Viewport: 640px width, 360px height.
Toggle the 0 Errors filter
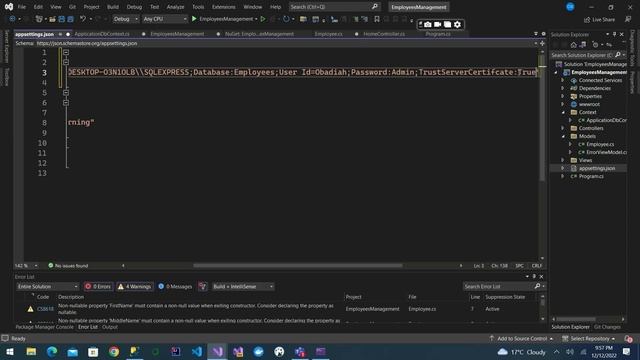pos(98,287)
